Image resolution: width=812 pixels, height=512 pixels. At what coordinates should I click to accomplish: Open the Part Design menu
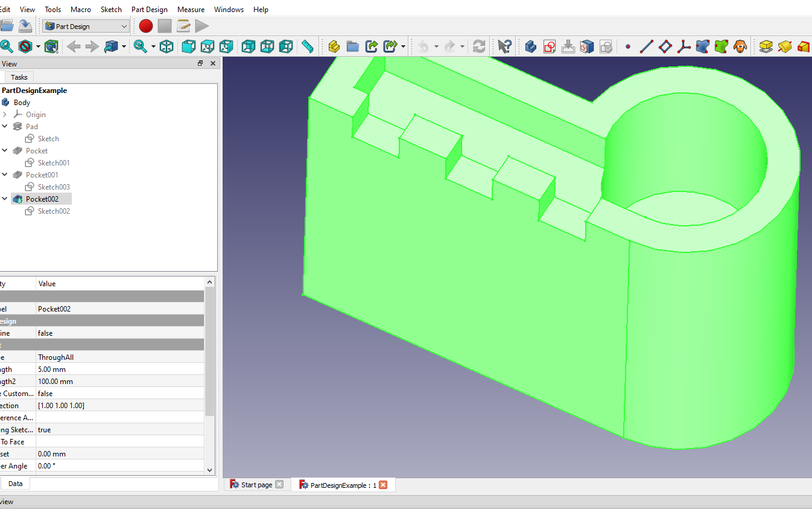pyautogui.click(x=150, y=9)
